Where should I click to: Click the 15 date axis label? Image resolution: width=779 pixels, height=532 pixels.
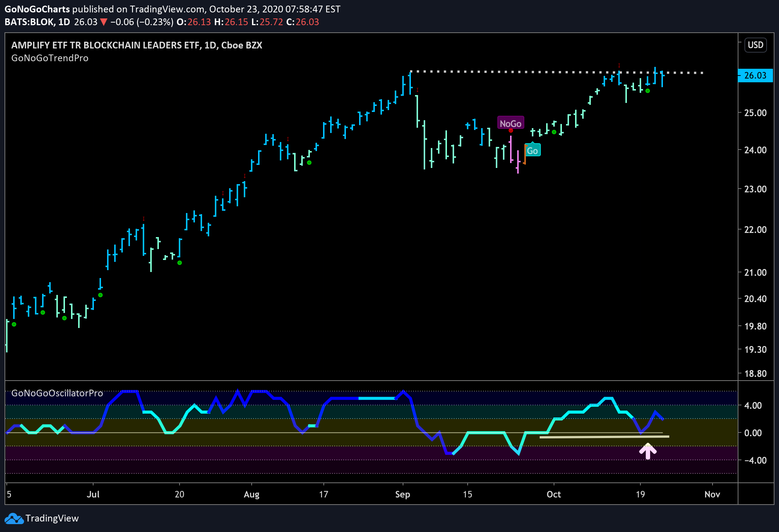pos(467,494)
